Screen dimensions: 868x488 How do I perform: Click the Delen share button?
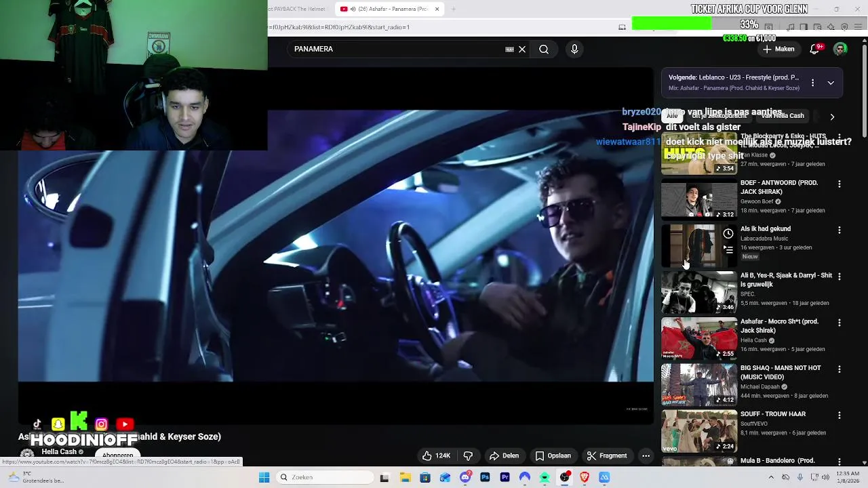point(504,455)
